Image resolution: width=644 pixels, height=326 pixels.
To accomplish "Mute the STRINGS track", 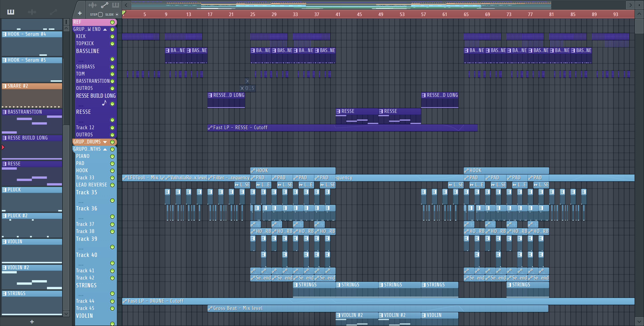I will pyautogui.click(x=112, y=294).
